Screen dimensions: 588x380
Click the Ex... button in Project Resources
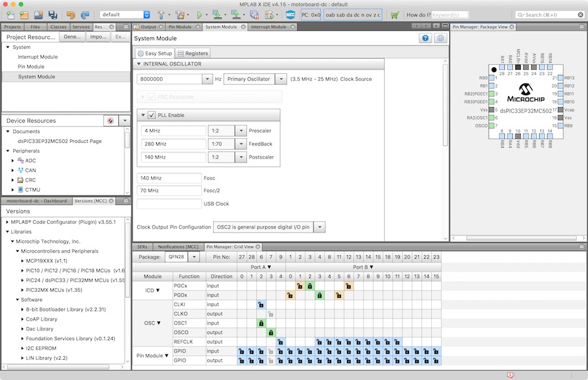(120, 37)
